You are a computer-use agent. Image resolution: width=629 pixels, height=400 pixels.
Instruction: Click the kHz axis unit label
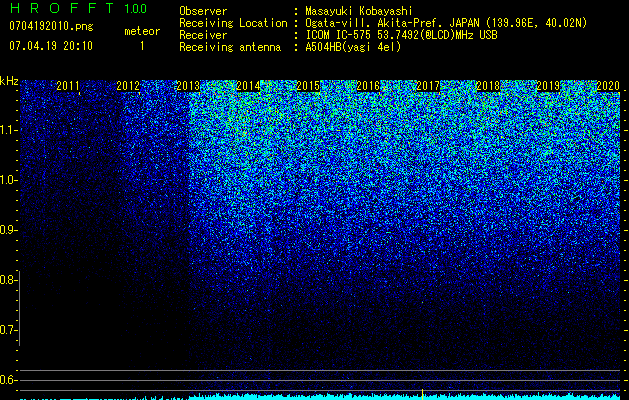click(9, 81)
